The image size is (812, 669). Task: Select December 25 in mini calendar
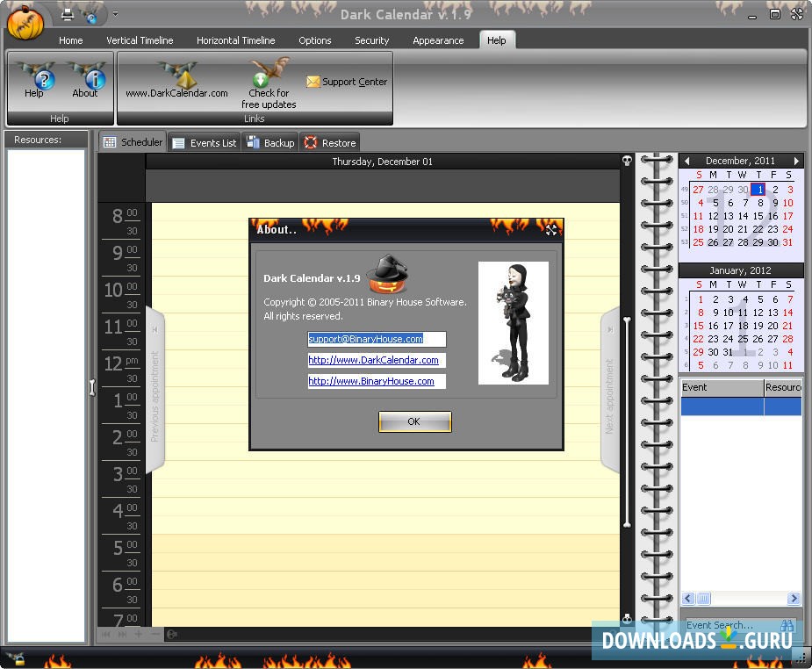pyautogui.click(x=698, y=242)
